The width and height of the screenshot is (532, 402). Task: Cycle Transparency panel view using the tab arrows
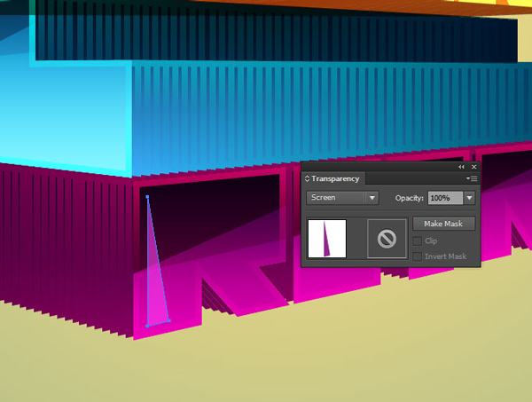pos(307,178)
